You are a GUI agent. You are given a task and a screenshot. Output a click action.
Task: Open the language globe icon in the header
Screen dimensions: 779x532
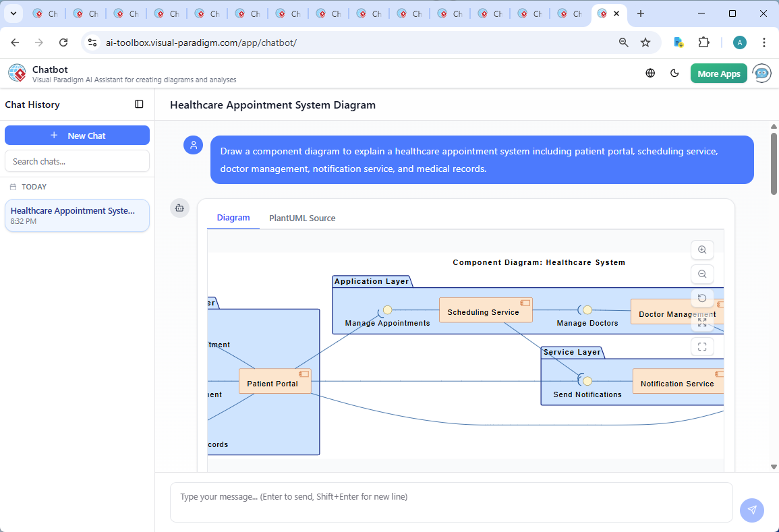click(650, 73)
